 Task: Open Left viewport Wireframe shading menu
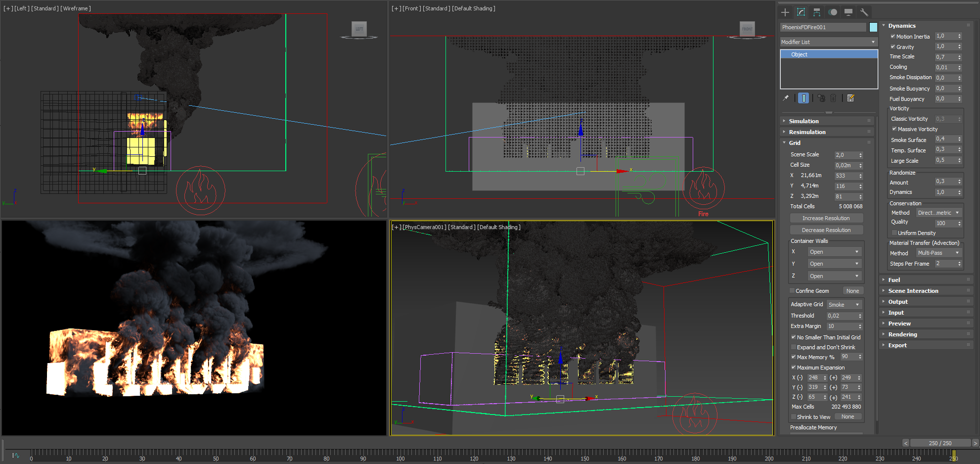(x=76, y=8)
